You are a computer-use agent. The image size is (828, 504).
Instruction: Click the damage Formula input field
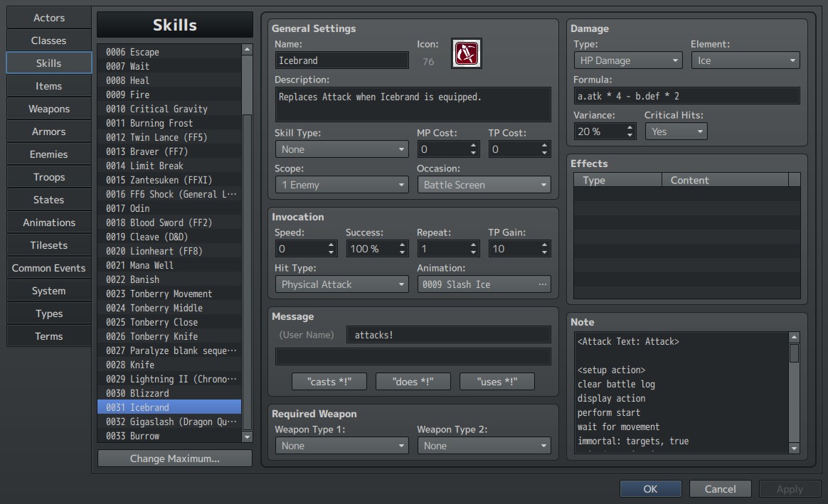click(686, 96)
